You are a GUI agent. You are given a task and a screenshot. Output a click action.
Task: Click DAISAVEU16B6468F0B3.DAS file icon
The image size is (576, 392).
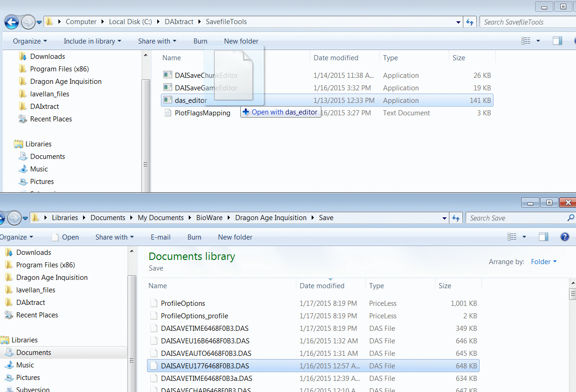pyautogui.click(x=154, y=341)
